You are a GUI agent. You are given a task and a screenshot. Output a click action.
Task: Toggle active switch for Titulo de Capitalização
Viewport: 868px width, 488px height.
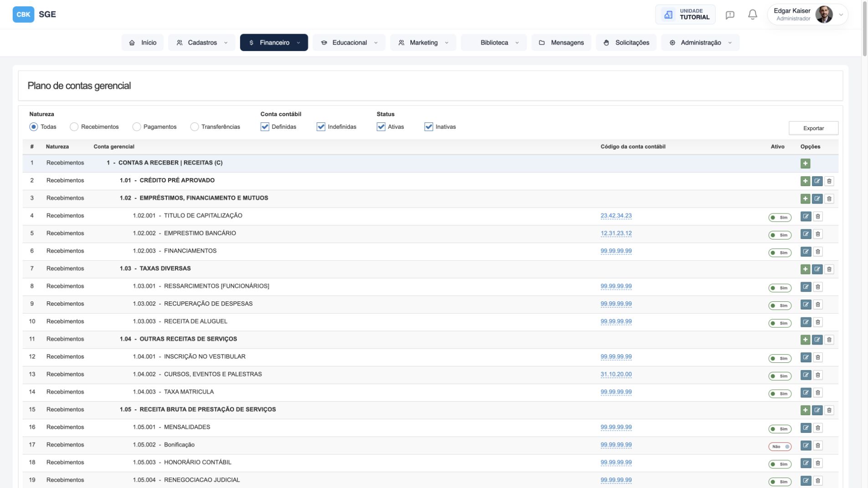coord(780,218)
